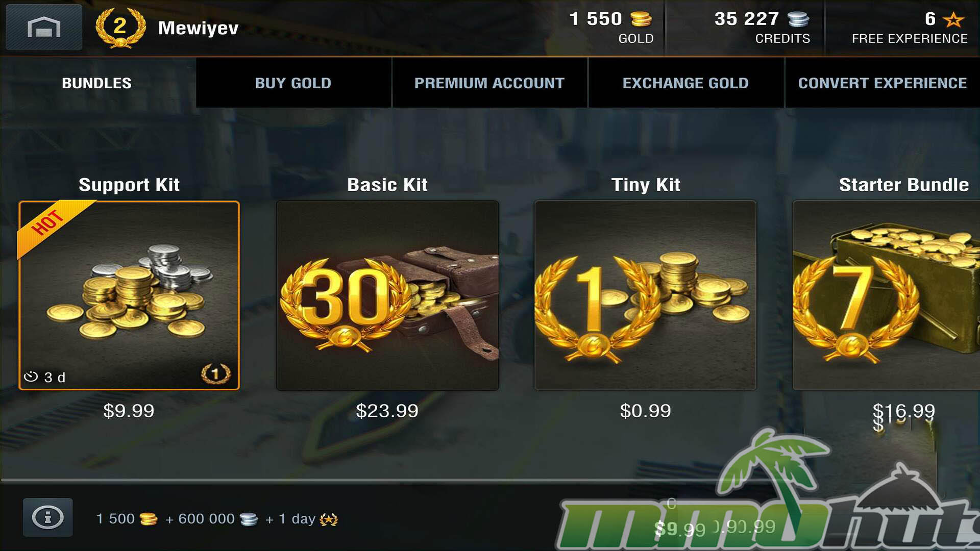Click the gold coins icon in header
Screen dimensions: 980x551
point(641,19)
